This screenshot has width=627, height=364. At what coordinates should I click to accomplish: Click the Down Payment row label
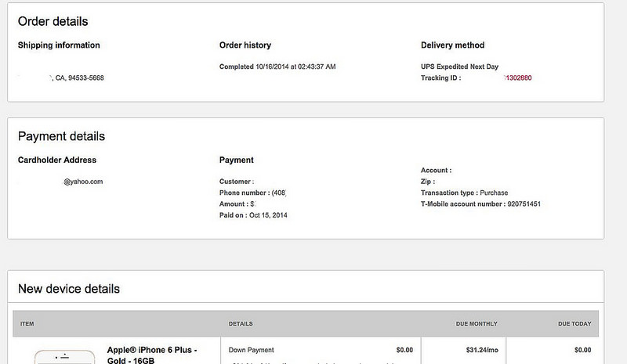click(x=251, y=349)
